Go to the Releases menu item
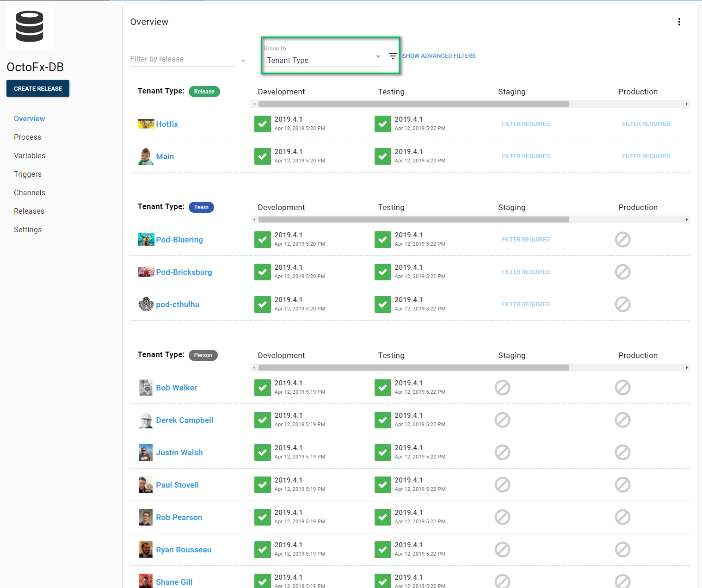Image resolution: width=702 pixels, height=588 pixels. click(29, 211)
